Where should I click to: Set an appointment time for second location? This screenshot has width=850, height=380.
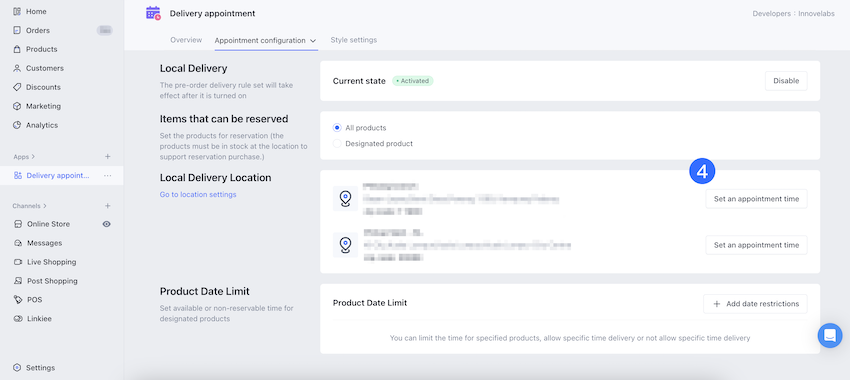(756, 245)
